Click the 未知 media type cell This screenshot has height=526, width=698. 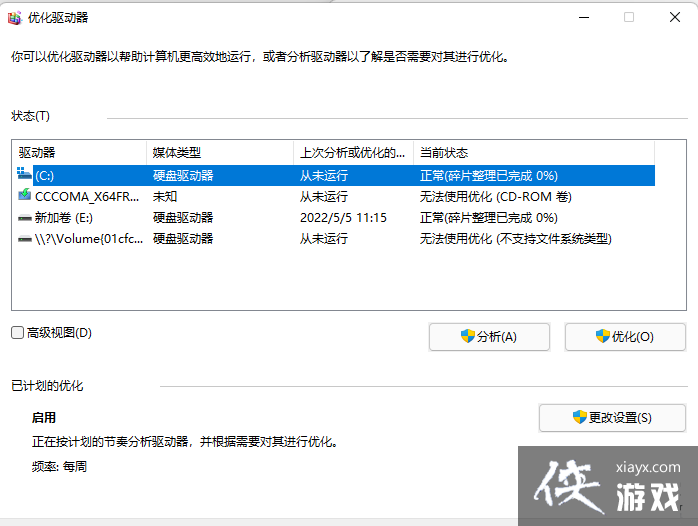pyautogui.click(x=165, y=197)
